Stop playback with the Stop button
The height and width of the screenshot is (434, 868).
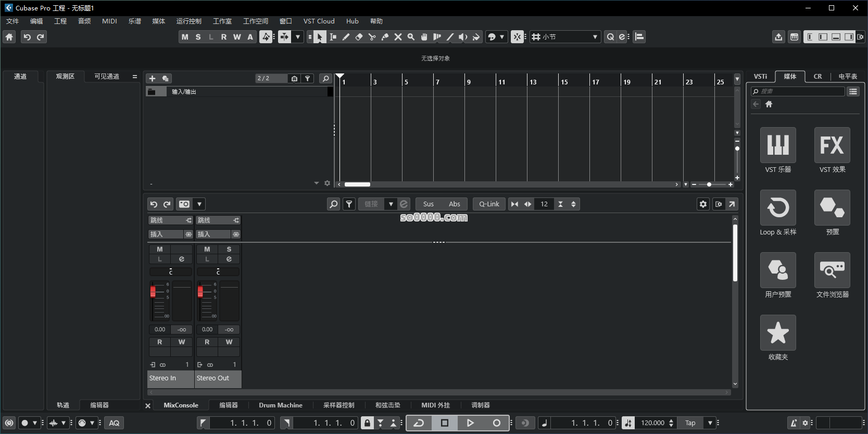click(x=445, y=423)
